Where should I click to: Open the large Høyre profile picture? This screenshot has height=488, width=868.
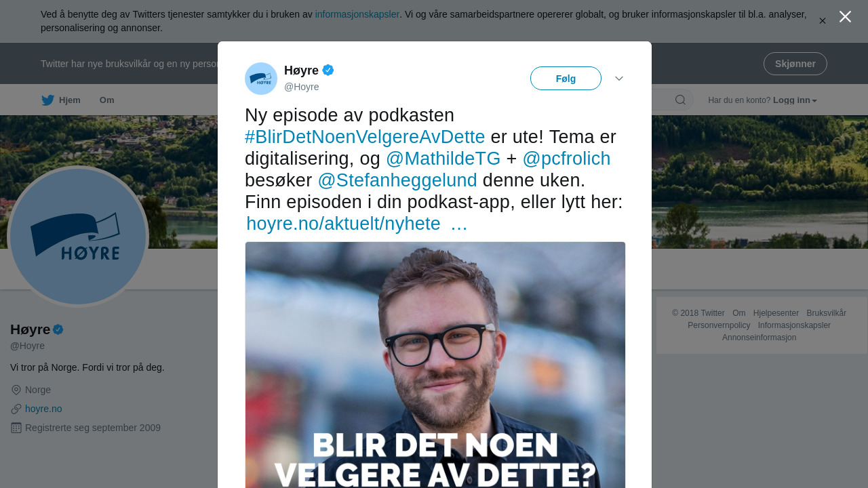78,237
